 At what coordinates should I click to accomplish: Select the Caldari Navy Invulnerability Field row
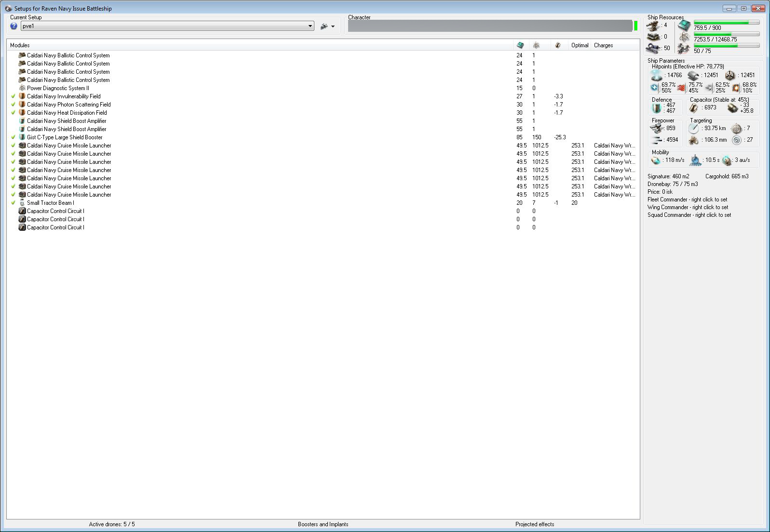tap(323, 96)
